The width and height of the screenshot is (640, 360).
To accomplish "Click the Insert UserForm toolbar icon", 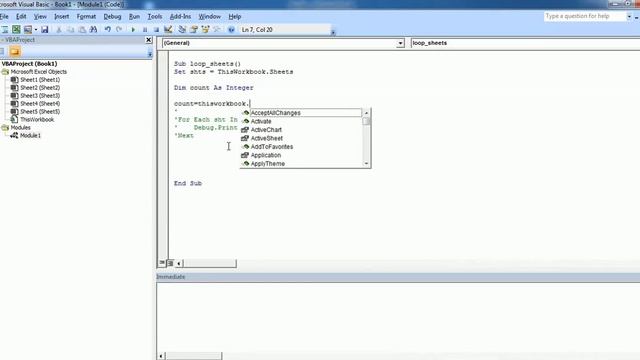I will [x=28, y=29].
